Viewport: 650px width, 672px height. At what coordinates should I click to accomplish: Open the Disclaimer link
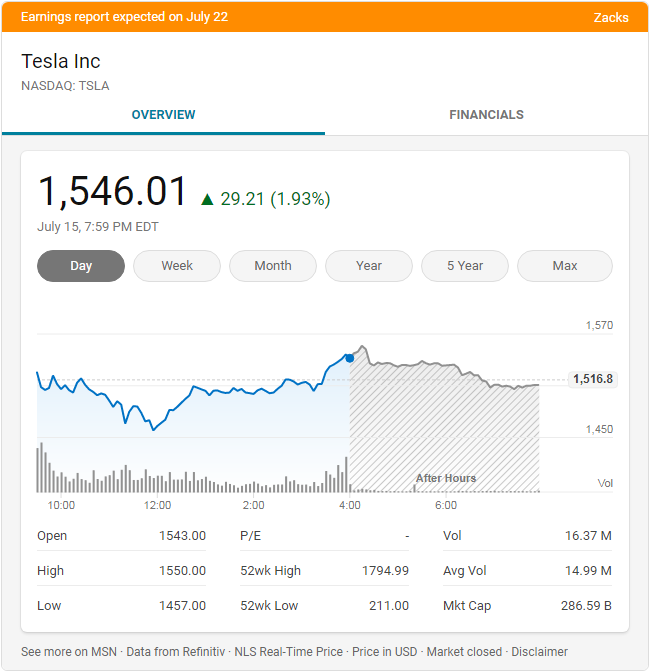(x=539, y=652)
